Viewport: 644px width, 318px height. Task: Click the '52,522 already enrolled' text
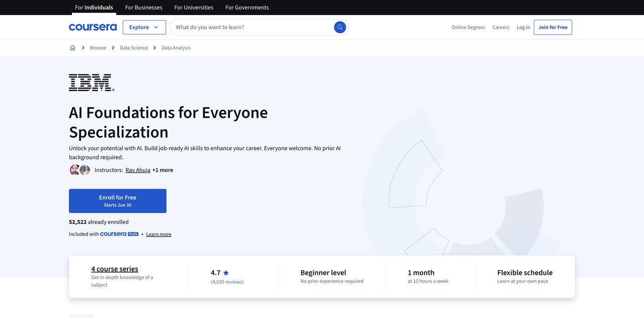[x=99, y=222]
